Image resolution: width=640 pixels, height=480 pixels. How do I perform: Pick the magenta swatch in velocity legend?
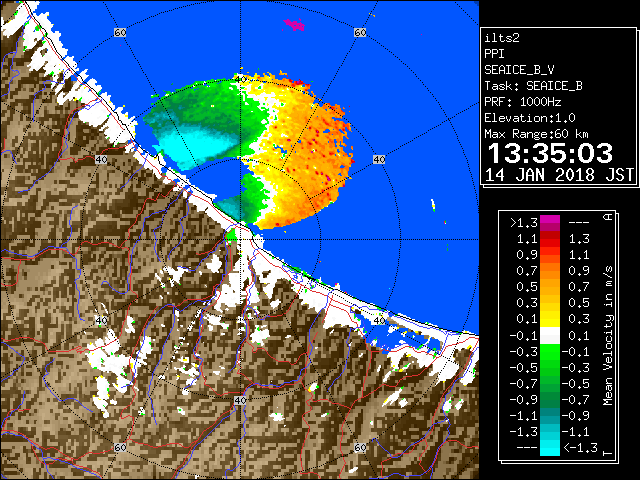coord(550,220)
